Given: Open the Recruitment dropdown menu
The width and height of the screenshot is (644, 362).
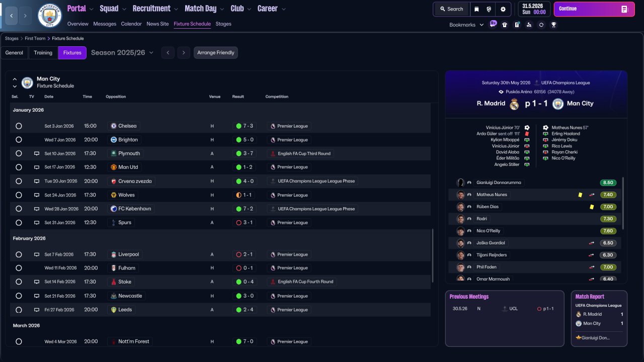Looking at the screenshot, I should (155, 9).
